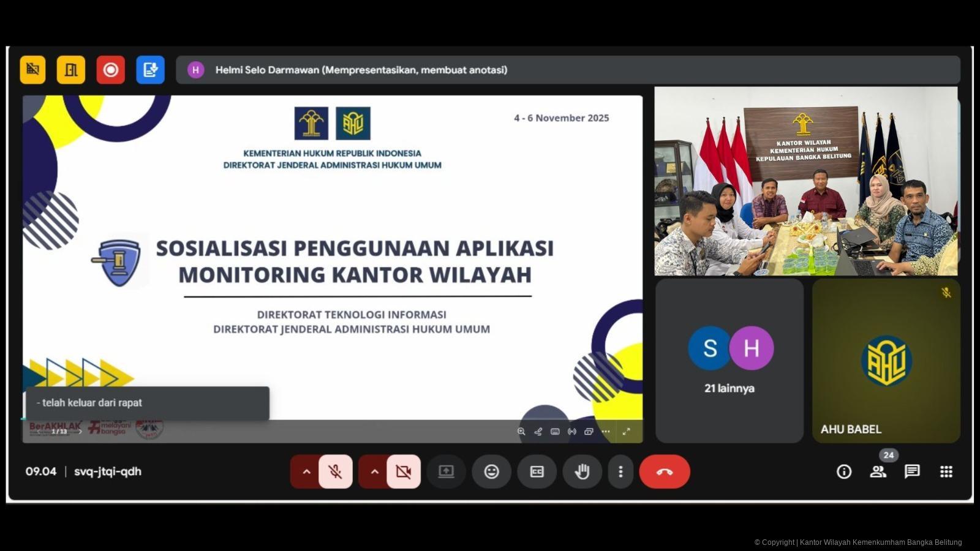Open the meeting details info panel
980x551 pixels.
[844, 471]
